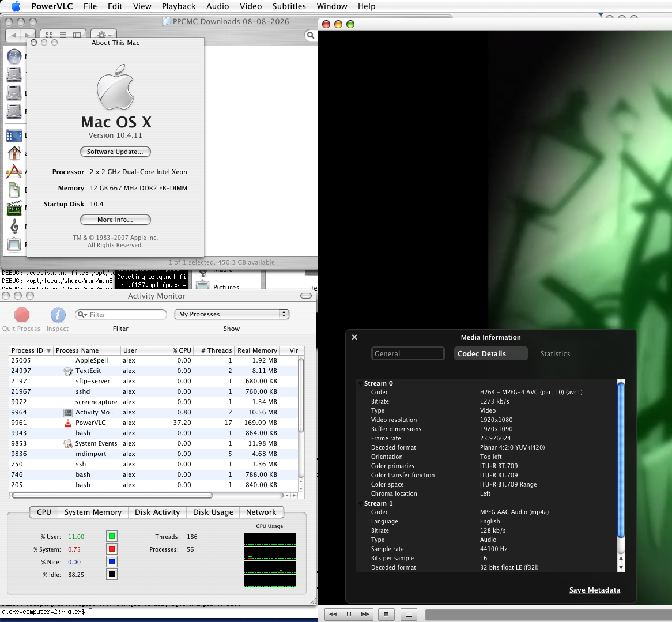Switch to the Disk Usage tab

coord(213,512)
